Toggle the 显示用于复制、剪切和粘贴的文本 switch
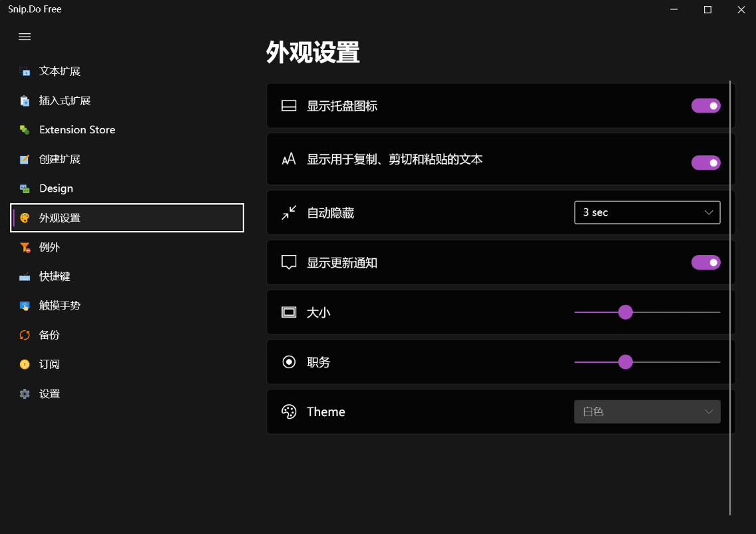The image size is (756, 534). tap(706, 162)
